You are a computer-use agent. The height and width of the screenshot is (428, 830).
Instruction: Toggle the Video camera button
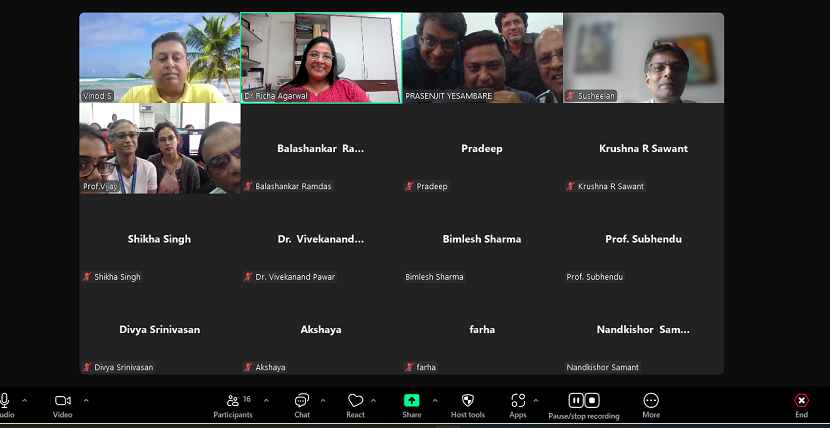(62, 400)
